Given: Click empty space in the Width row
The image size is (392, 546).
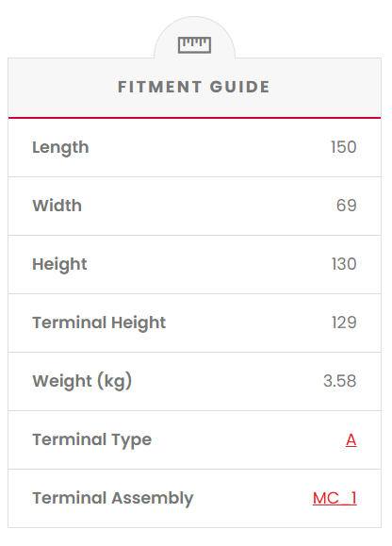Looking at the screenshot, I should [x=208, y=206].
